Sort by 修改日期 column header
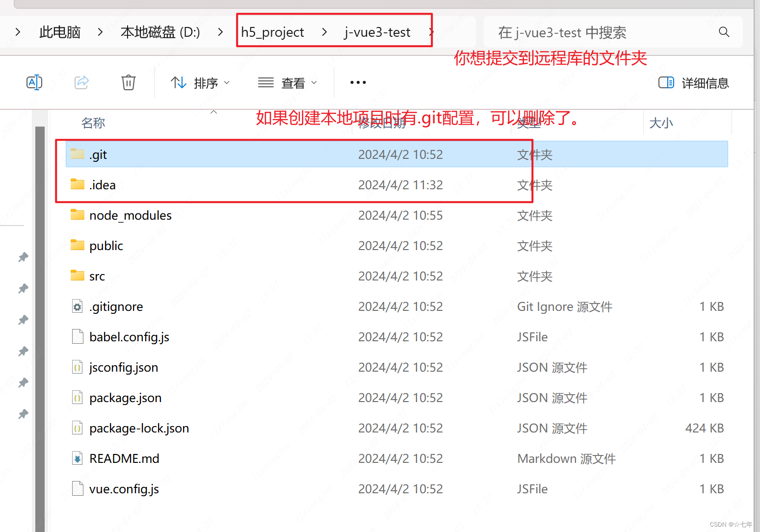Viewport: 760px width, 532px height. pos(382,123)
